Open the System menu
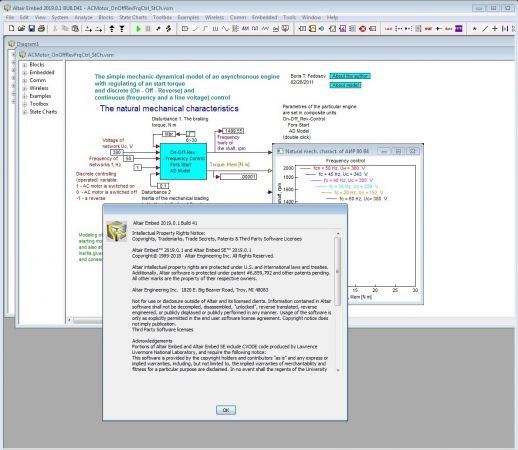 pos(60,17)
